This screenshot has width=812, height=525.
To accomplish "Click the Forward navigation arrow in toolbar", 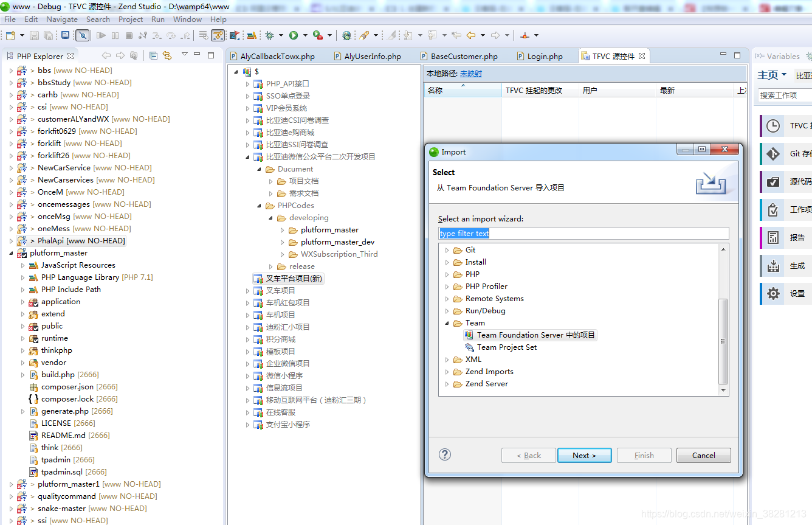I will [495, 35].
